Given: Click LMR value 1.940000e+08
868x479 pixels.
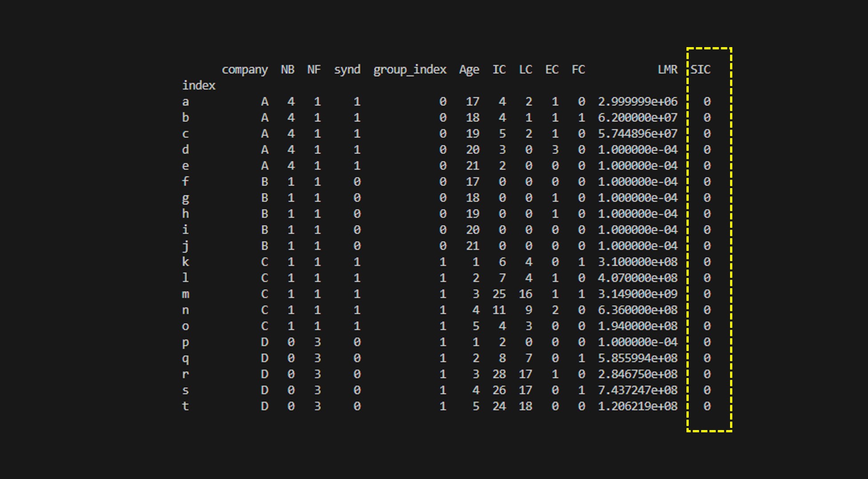Looking at the screenshot, I should click(638, 326).
